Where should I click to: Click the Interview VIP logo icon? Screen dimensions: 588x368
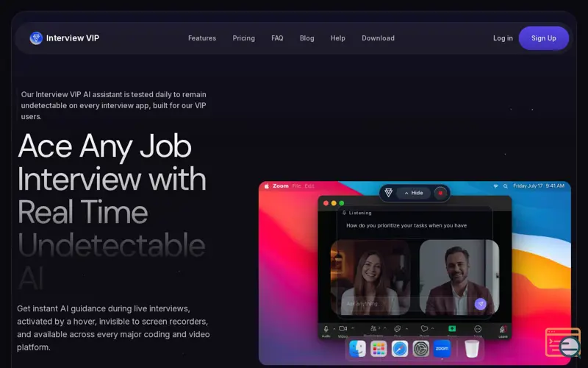tap(36, 38)
